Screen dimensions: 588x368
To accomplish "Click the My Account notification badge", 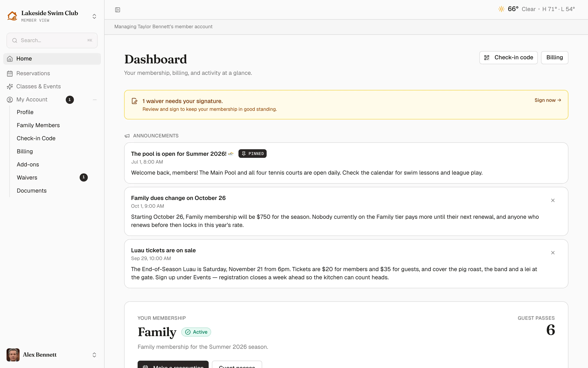I will coord(70,100).
